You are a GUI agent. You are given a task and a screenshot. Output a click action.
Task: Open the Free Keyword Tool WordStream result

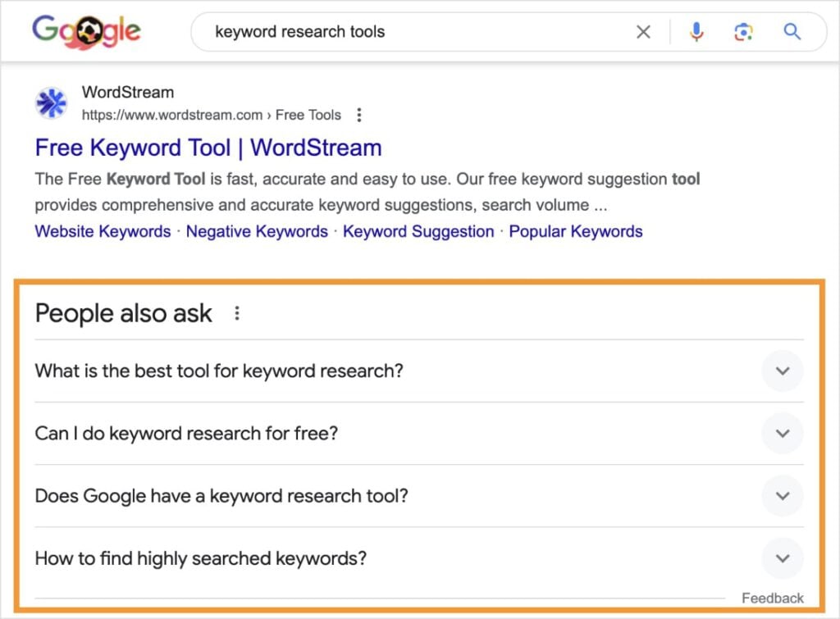click(208, 148)
